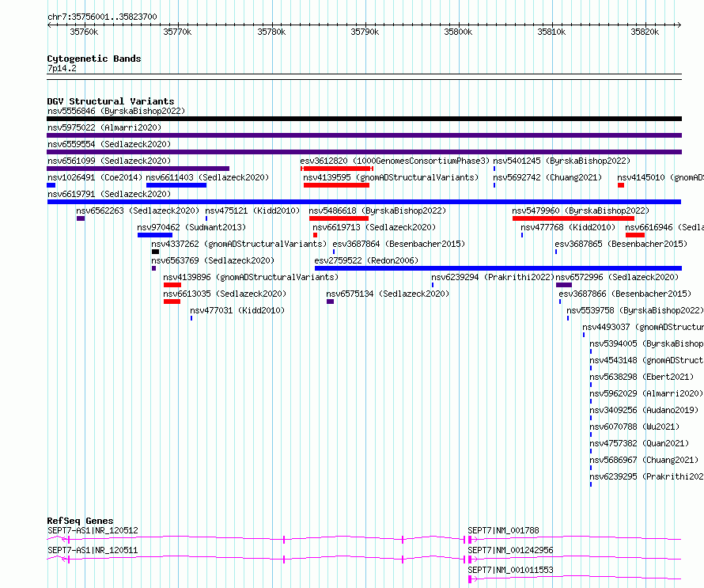The image size is (704, 588).
Task: Open nsv5638298 (Ebert2021) label
Action: [x=642, y=377]
